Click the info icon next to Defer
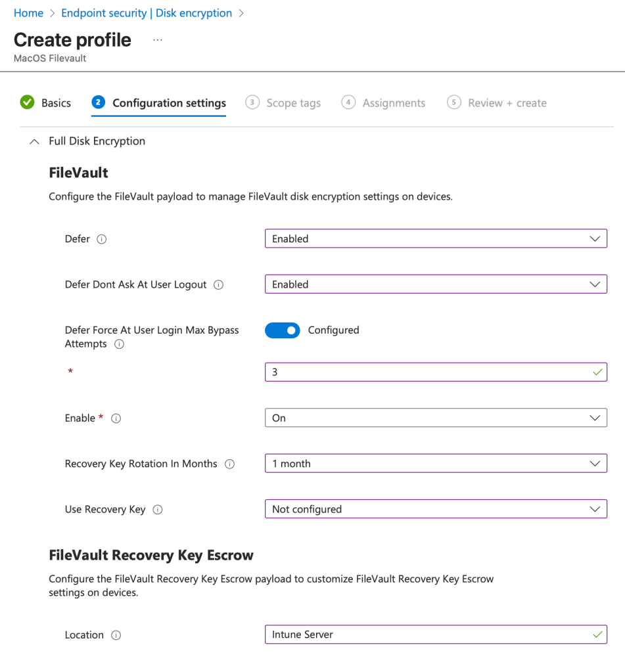 tap(101, 239)
